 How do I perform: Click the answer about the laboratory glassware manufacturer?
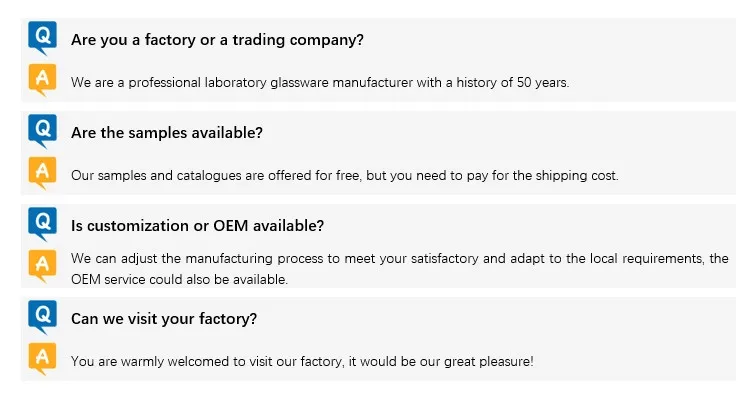(320, 83)
